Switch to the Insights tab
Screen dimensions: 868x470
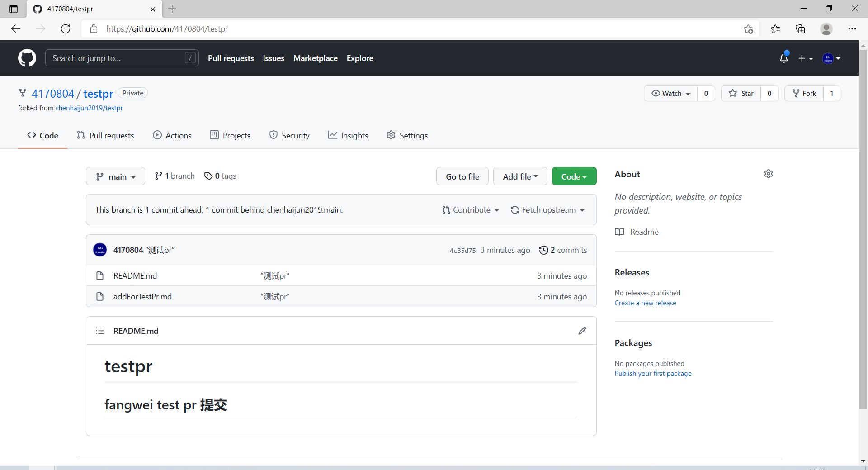tap(348, 135)
